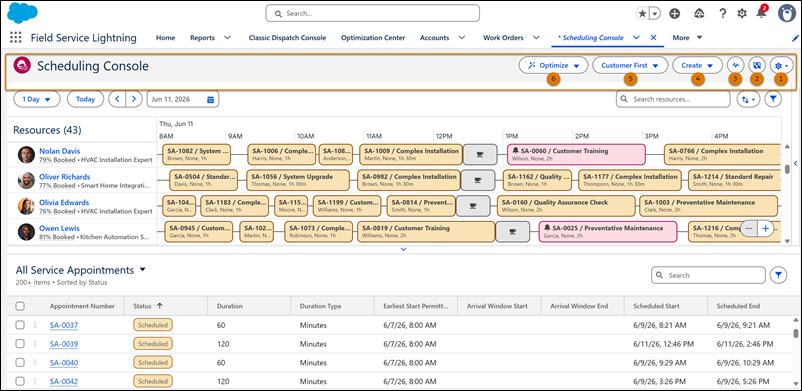Expand the Reports tab menu chevron

coord(228,37)
